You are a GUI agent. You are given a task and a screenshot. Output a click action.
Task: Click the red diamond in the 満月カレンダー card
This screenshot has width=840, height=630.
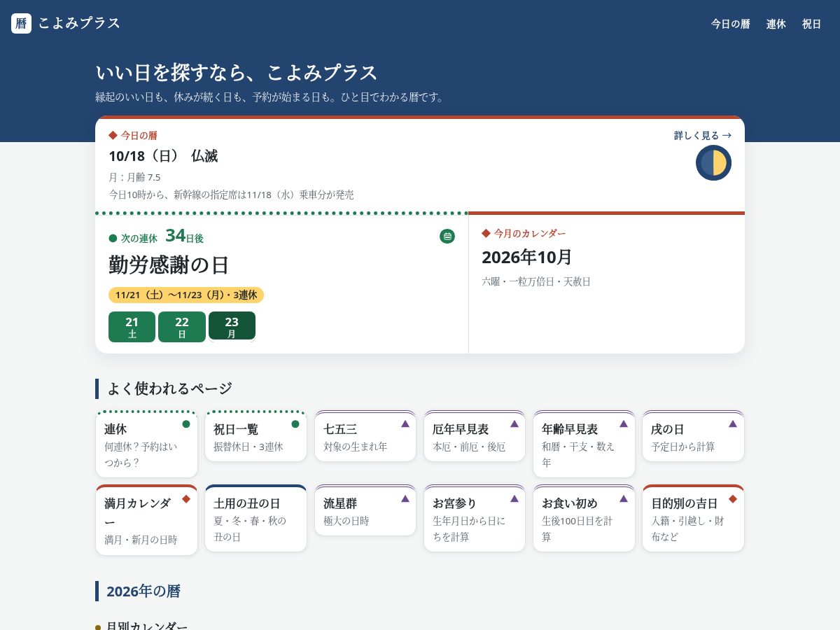[x=186, y=498]
